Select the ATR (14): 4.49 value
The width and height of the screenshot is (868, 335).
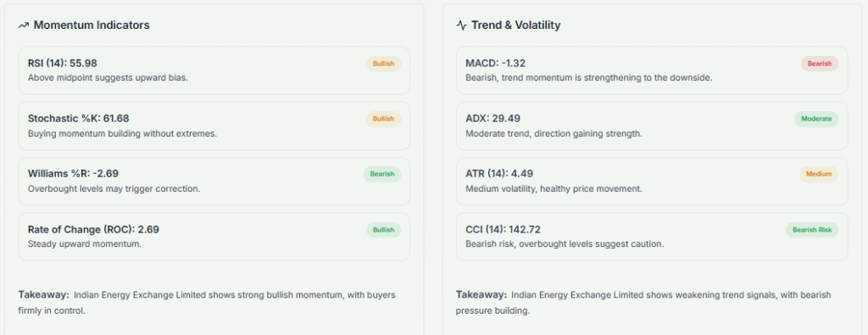pyautogui.click(x=499, y=174)
